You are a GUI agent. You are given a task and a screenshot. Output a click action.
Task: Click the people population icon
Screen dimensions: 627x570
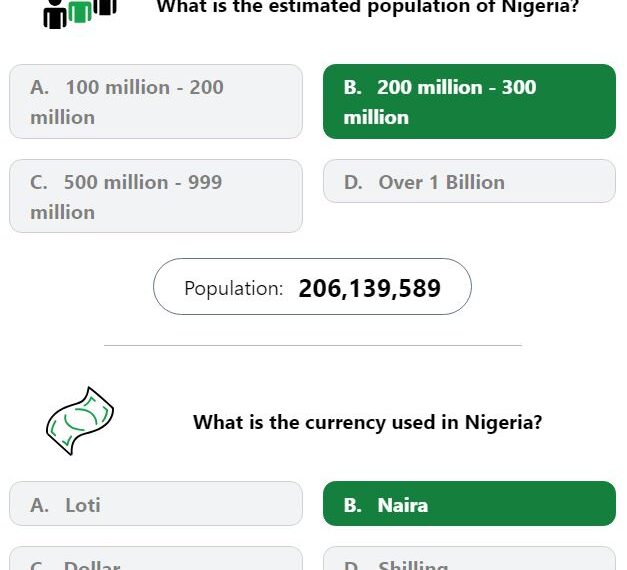point(80,14)
